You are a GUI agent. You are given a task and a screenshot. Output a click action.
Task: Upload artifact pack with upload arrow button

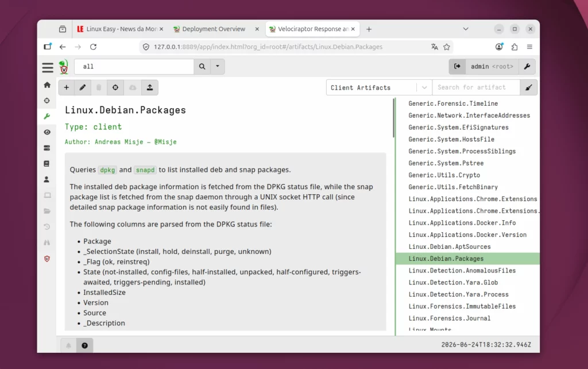pos(150,87)
